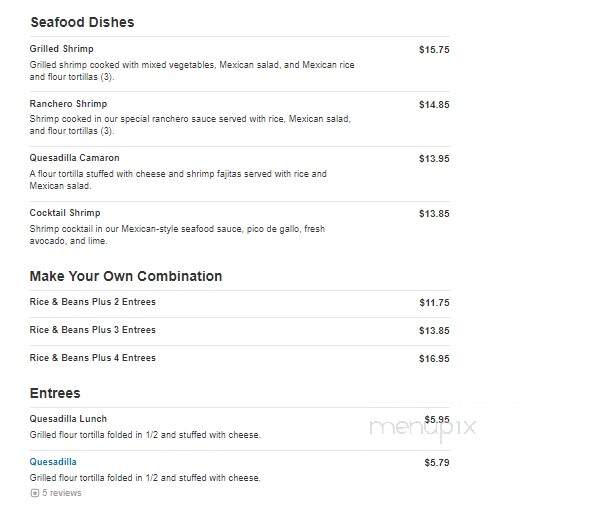Select Rice & Beans Plus 4 Entrees

pos(93,358)
